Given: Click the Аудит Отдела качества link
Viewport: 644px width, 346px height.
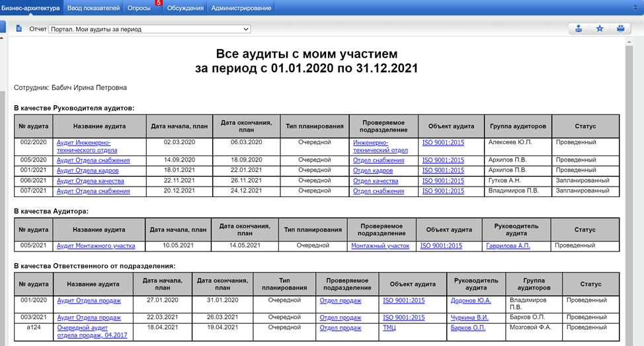Looking at the screenshot, I should tap(91, 181).
